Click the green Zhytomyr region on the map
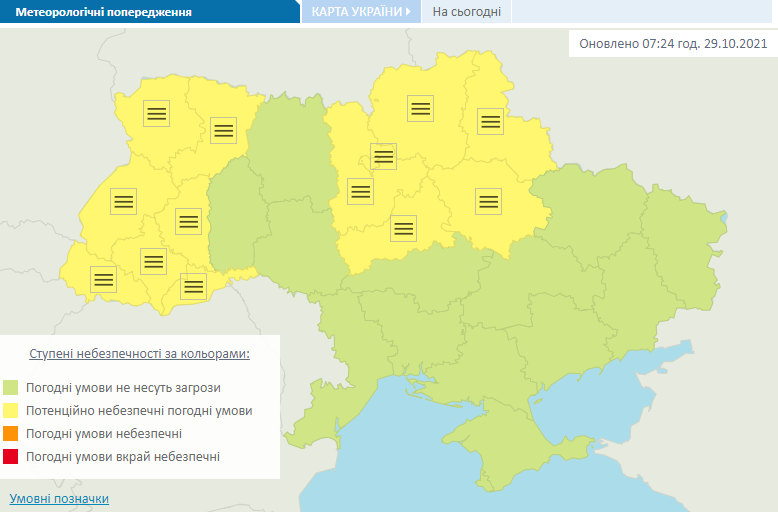 click(x=291, y=150)
